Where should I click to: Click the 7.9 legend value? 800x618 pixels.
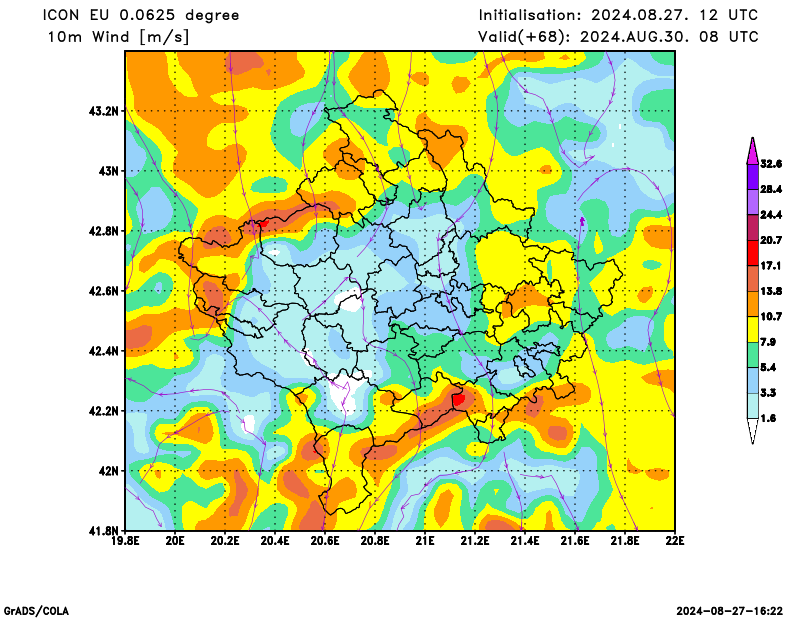768,342
